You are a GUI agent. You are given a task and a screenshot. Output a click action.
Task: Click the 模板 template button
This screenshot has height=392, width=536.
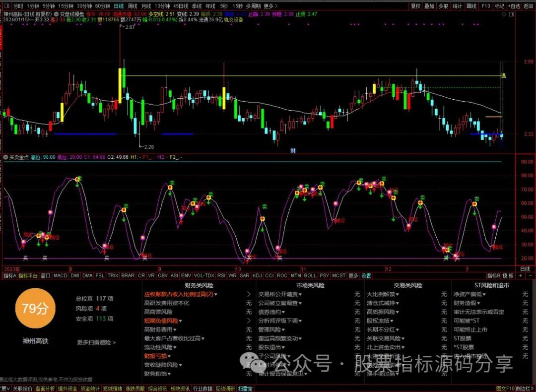[508, 275]
